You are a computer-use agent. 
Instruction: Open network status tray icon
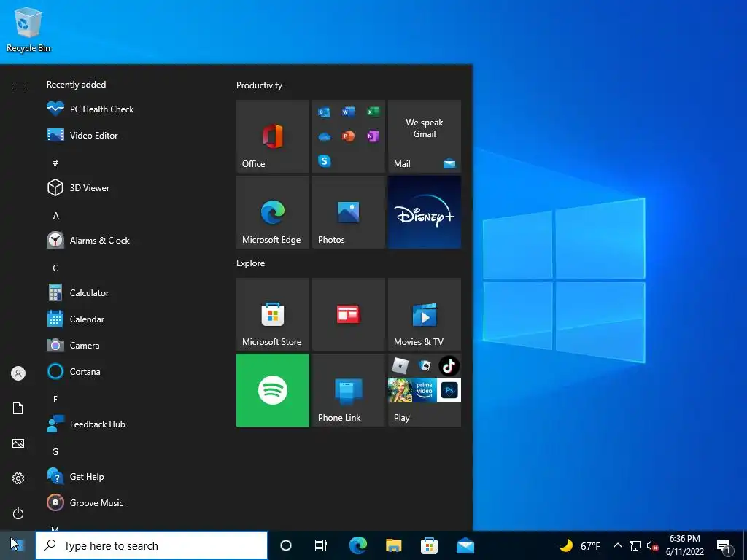[635, 545]
